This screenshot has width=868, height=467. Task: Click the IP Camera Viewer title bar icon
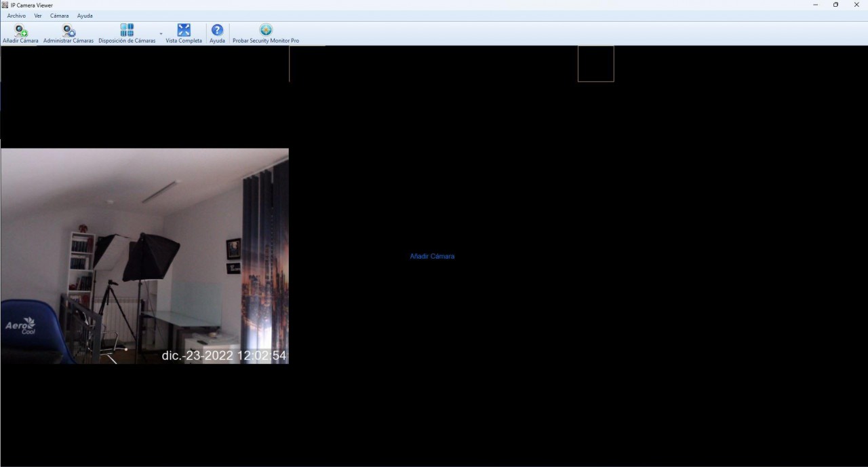tap(5, 5)
